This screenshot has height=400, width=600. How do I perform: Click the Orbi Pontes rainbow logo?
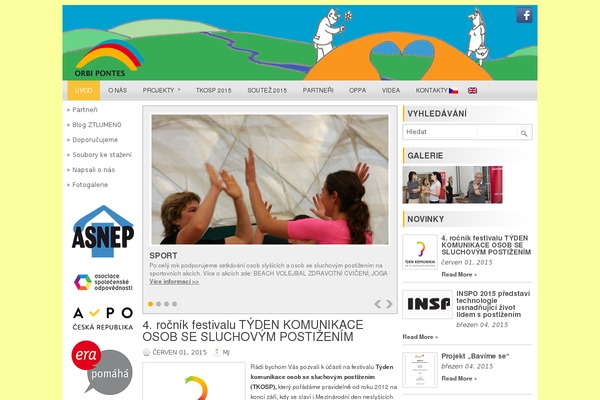coord(108,58)
